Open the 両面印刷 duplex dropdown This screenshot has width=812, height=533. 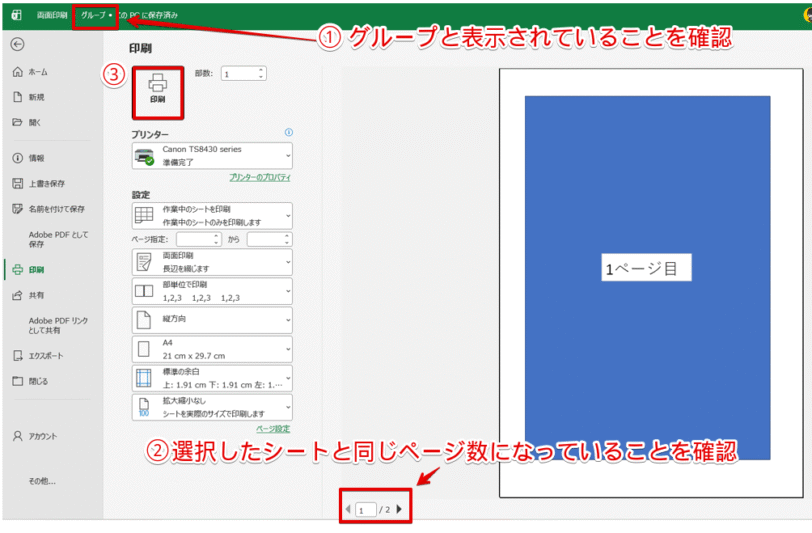212,262
